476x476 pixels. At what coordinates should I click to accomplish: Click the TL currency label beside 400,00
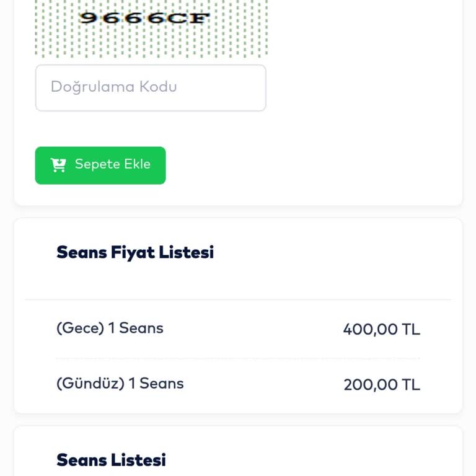(x=410, y=329)
